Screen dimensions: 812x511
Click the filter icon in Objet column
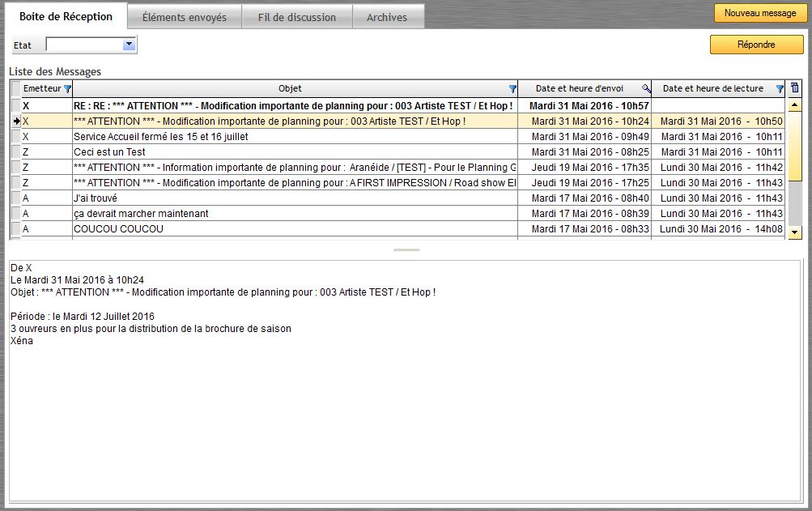[x=512, y=89]
